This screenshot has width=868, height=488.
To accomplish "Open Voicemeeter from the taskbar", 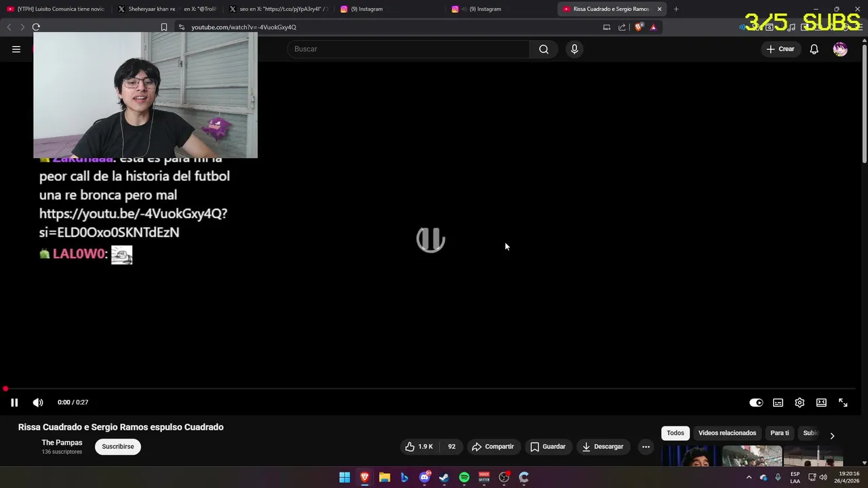I will tap(484, 477).
